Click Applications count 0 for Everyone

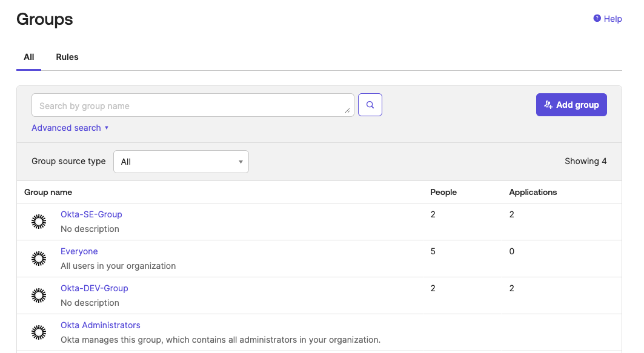click(512, 251)
